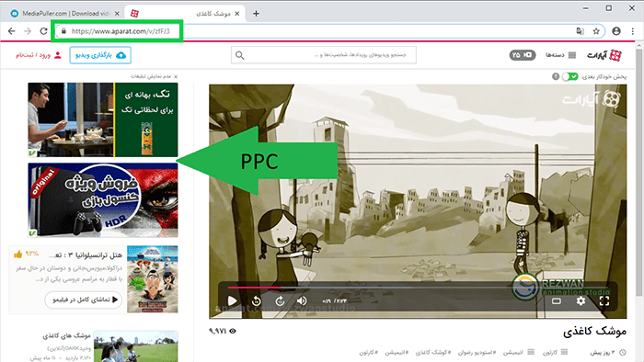Skip forward with forward-skip icon
Screen dimensions: 644x362
pyautogui.click(x=280, y=301)
